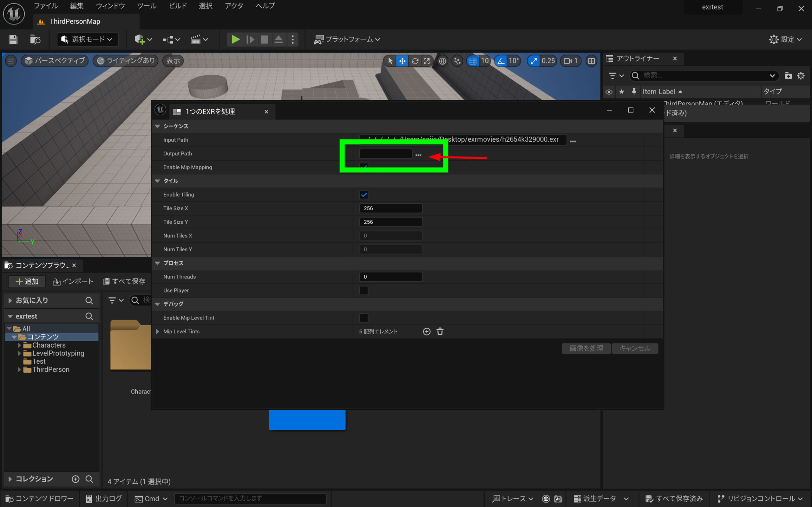Click the trash icon for Mip Level Tints
The image size is (812, 507).
click(440, 332)
